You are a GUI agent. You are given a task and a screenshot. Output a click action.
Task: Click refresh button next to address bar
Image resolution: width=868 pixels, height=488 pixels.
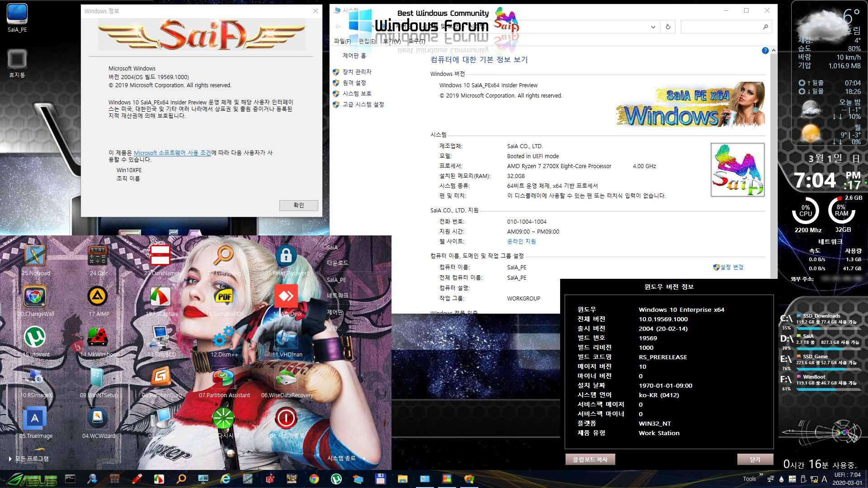coord(668,27)
